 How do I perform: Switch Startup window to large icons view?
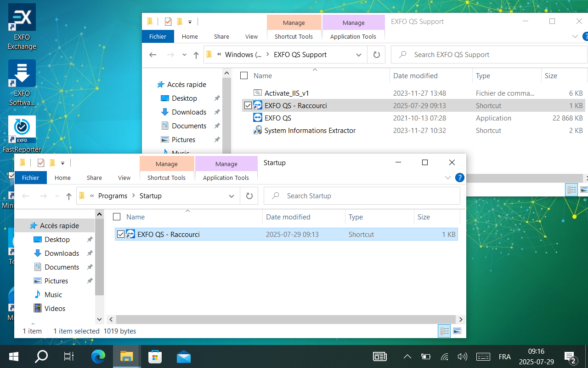pyautogui.click(x=457, y=331)
